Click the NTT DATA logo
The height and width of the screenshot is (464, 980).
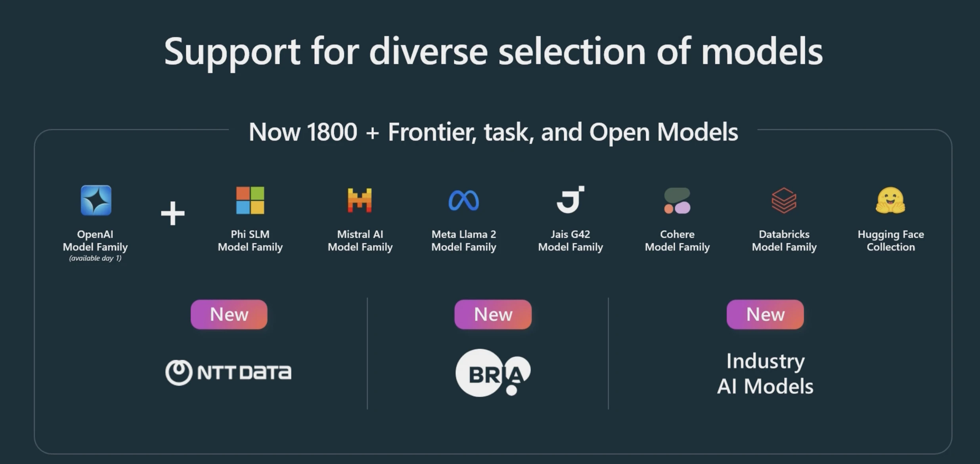pos(228,372)
